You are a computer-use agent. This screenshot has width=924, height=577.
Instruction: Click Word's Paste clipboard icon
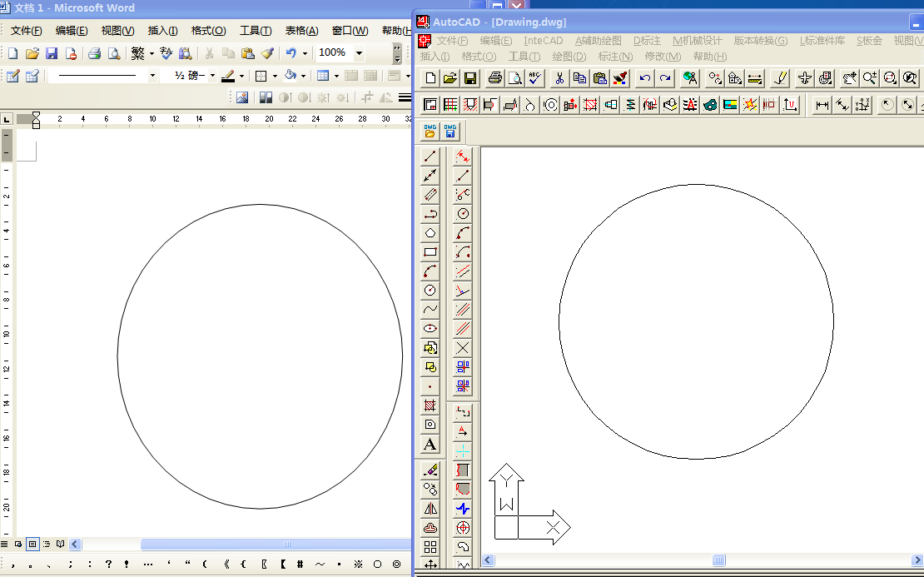247,53
